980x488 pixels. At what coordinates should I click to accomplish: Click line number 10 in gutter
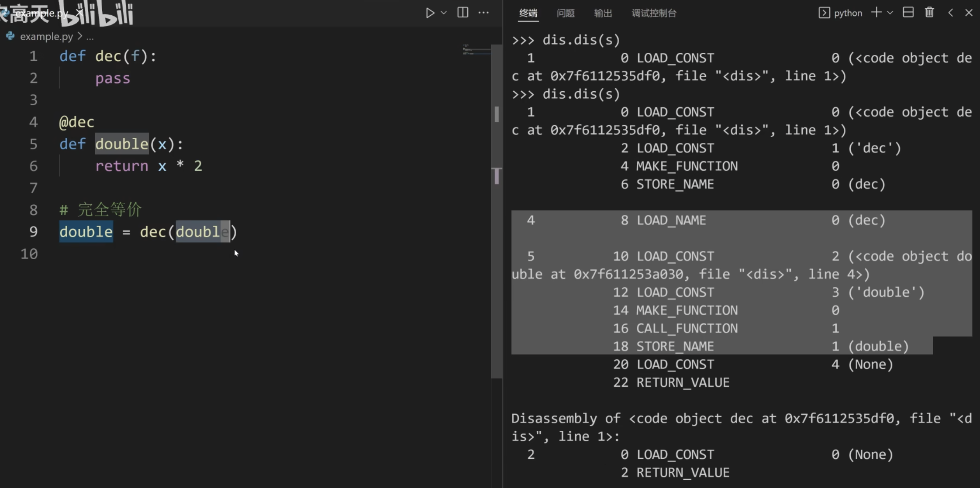pyautogui.click(x=29, y=254)
